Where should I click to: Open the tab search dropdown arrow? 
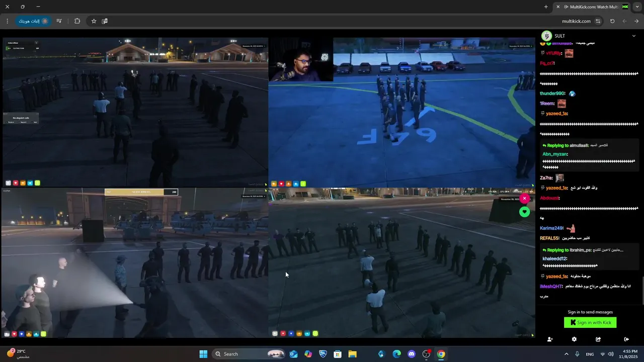tap(637, 7)
